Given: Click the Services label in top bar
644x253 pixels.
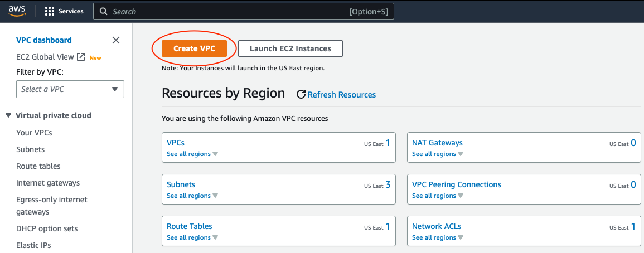Looking at the screenshot, I should coord(71,12).
